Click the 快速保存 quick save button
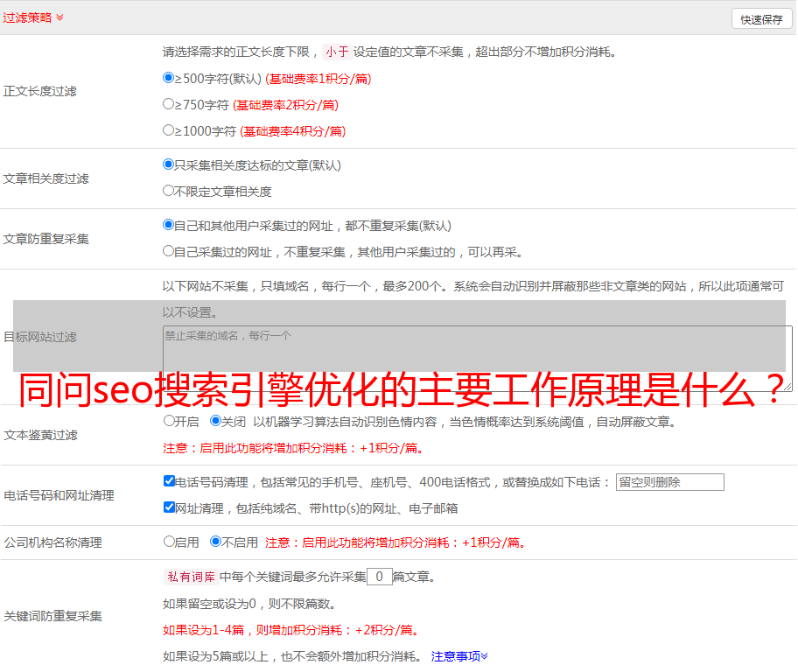Viewport: 798px width, 672px height. click(761, 19)
